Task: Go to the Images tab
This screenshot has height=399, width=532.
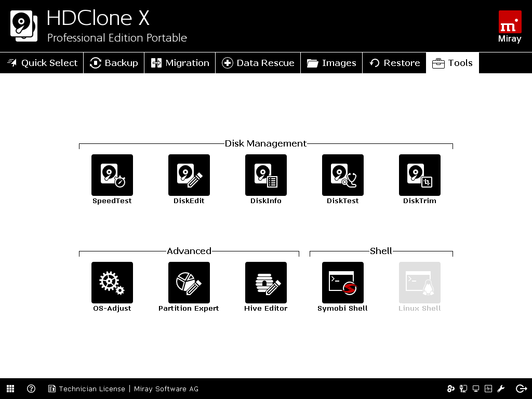Action: (x=331, y=63)
